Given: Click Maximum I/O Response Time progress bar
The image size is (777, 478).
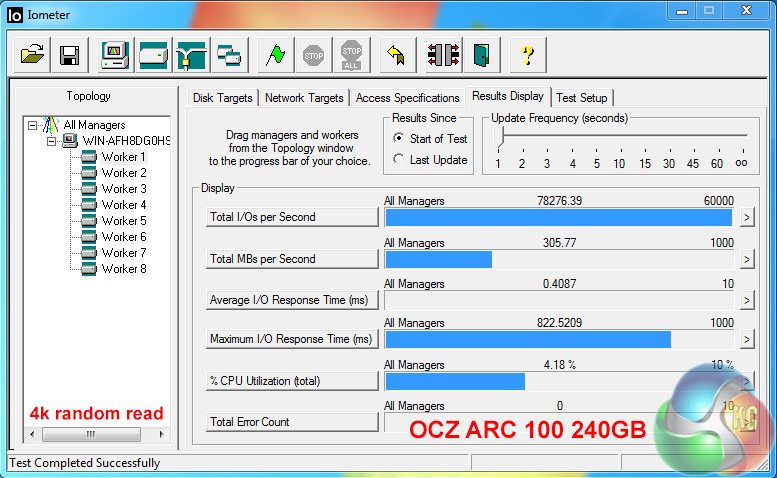Looking at the screenshot, I should click(x=559, y=340).
